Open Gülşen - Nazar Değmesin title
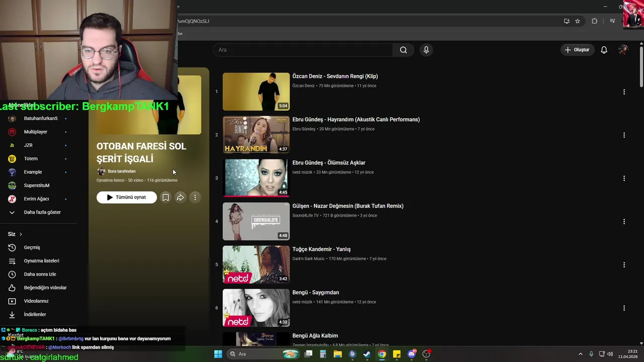The image size is (644, 362). (348, 206)
